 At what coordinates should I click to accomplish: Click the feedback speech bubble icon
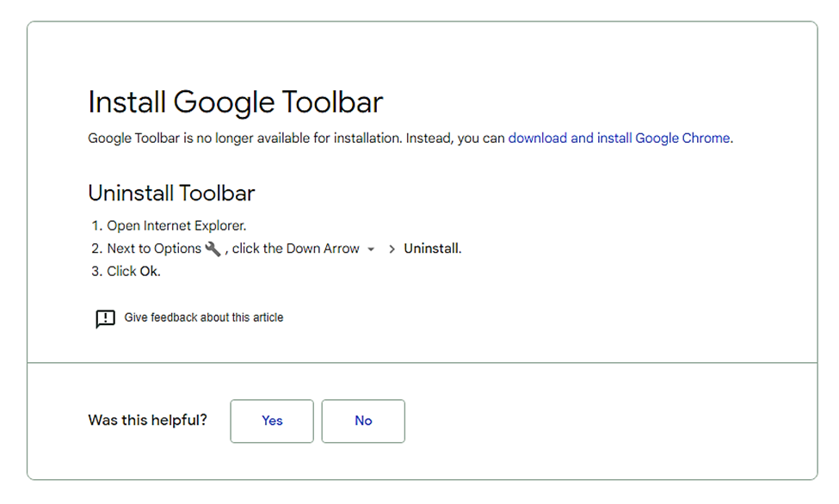tap(105, 318)
